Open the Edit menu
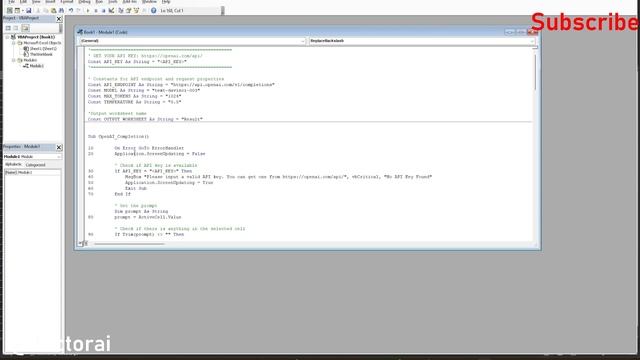The width and height of the screenshot is (640, 360). 23,2
